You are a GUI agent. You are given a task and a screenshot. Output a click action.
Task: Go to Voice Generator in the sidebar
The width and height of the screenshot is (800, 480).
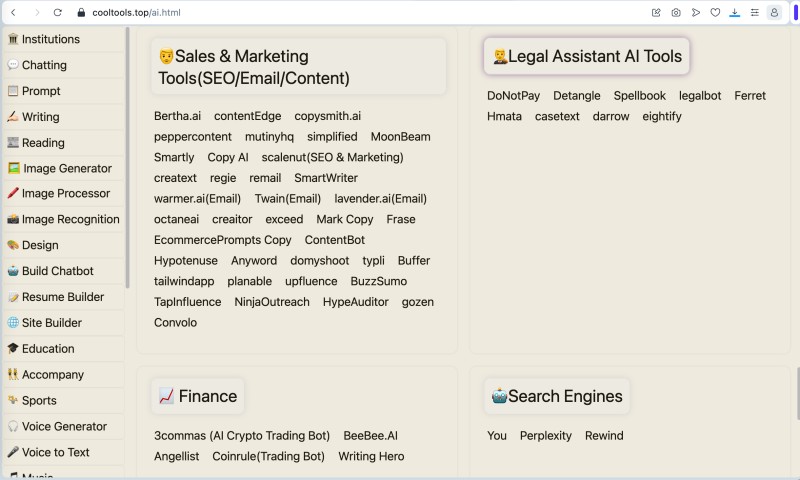64,426
